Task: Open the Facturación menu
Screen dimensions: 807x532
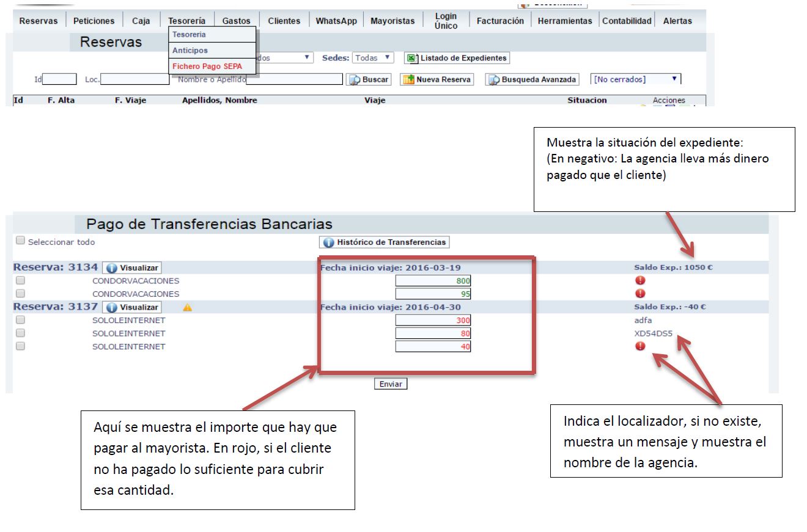Action: 500,21
